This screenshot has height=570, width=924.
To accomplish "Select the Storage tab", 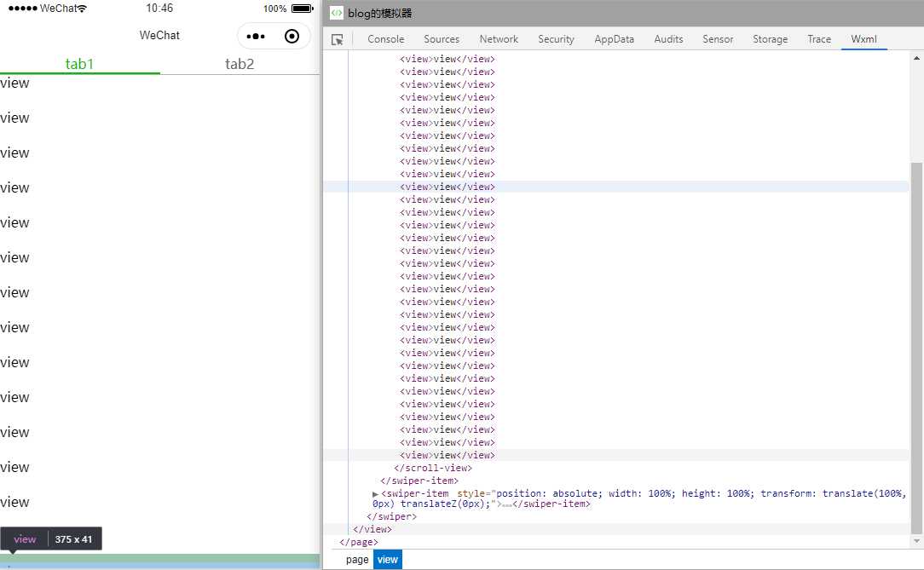I will click(771, 39).
